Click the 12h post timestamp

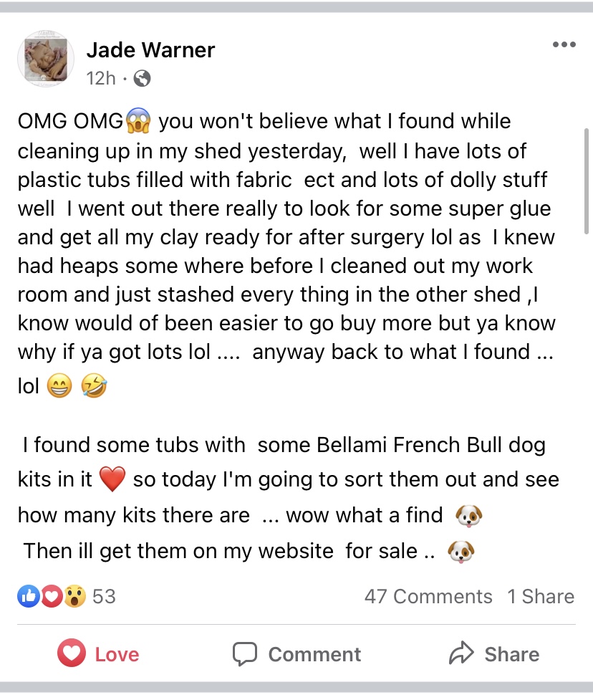(101, 79)
